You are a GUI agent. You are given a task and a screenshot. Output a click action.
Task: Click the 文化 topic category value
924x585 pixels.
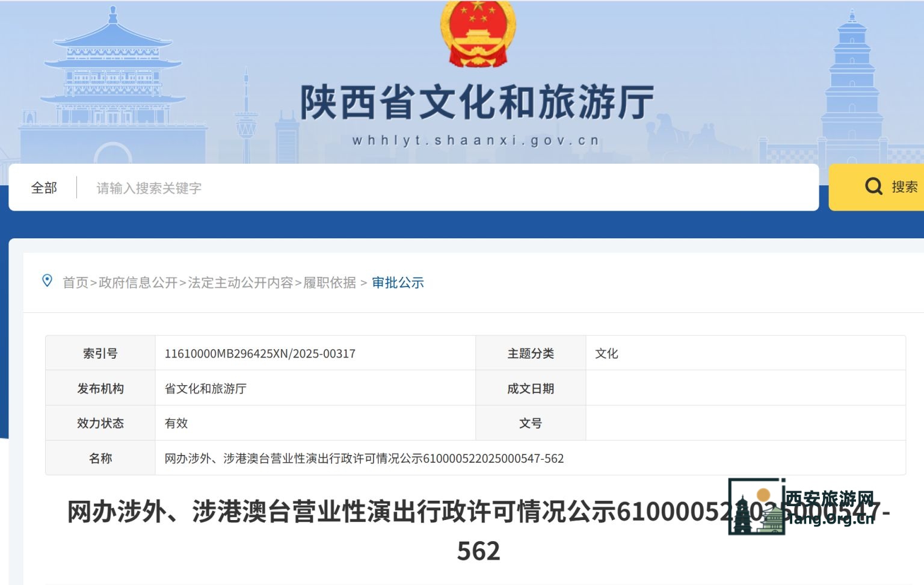pos(606,354)
